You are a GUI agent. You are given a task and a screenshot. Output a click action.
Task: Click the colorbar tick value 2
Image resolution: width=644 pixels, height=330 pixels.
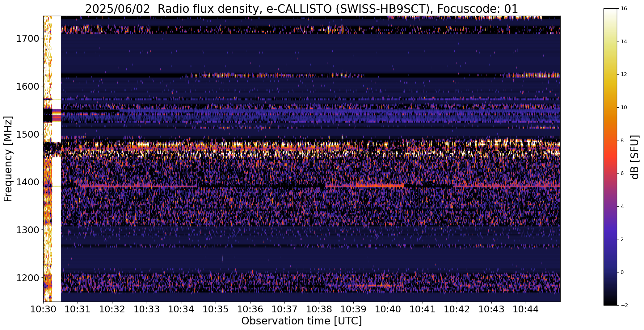click(622, 239)
